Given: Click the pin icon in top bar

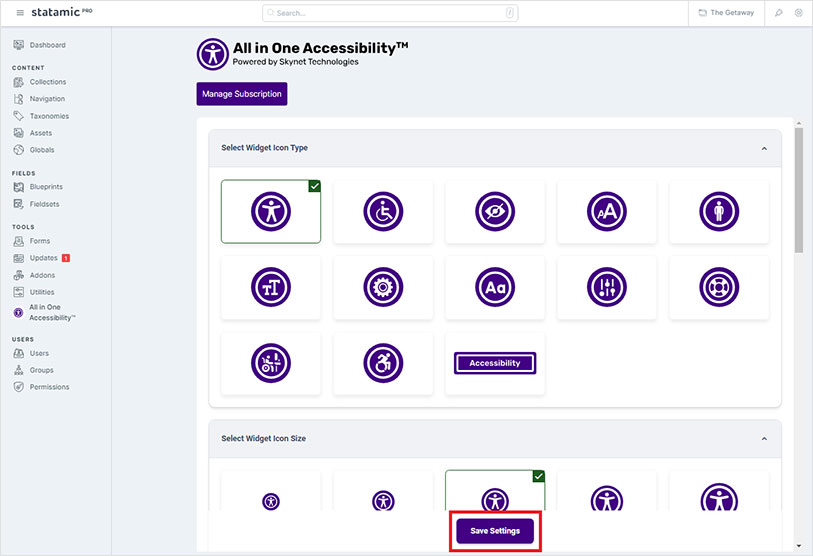Looking at the screenshot, I should tap(778, 13).
